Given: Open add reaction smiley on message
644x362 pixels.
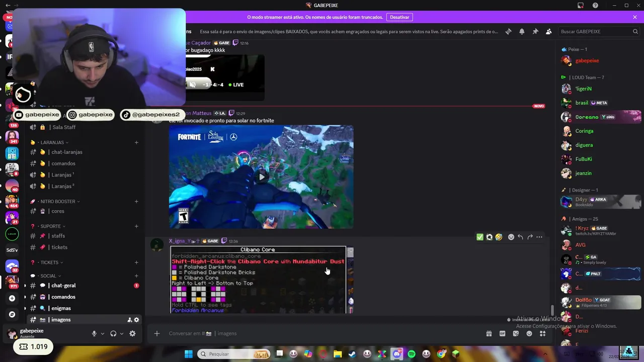Looking at the screenshot, I should [511, 237].
